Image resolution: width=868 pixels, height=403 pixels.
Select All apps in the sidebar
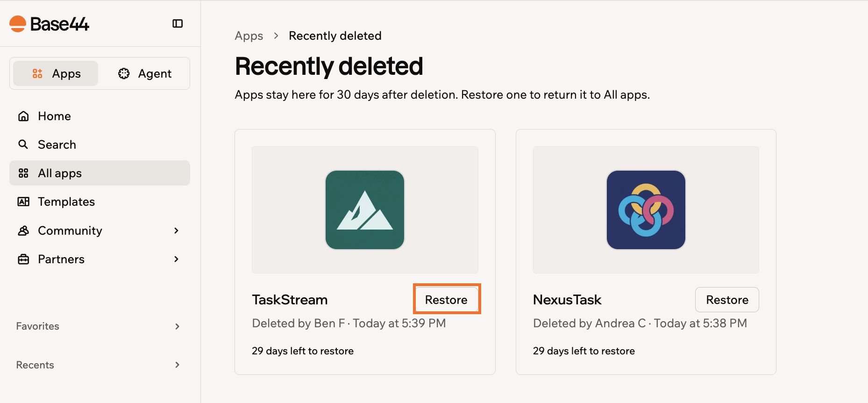100,173
